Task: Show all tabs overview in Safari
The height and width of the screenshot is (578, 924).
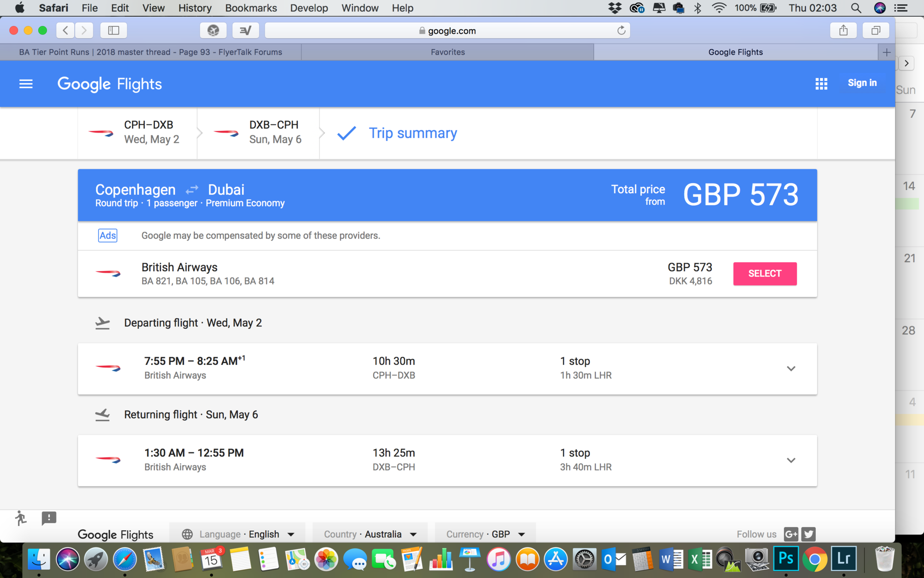Action: point(875,31)
